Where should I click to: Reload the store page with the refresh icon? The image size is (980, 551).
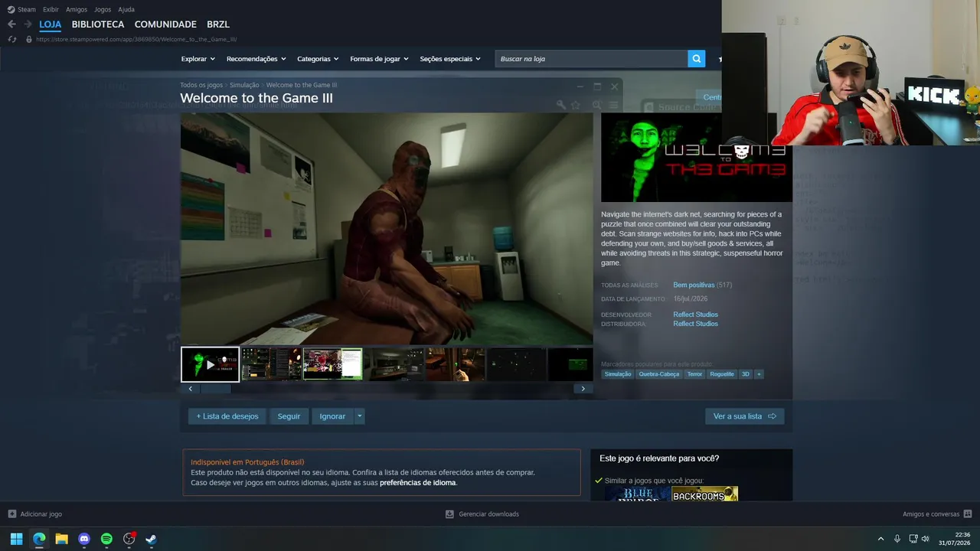pyautogui.click(x=11, y=39)
